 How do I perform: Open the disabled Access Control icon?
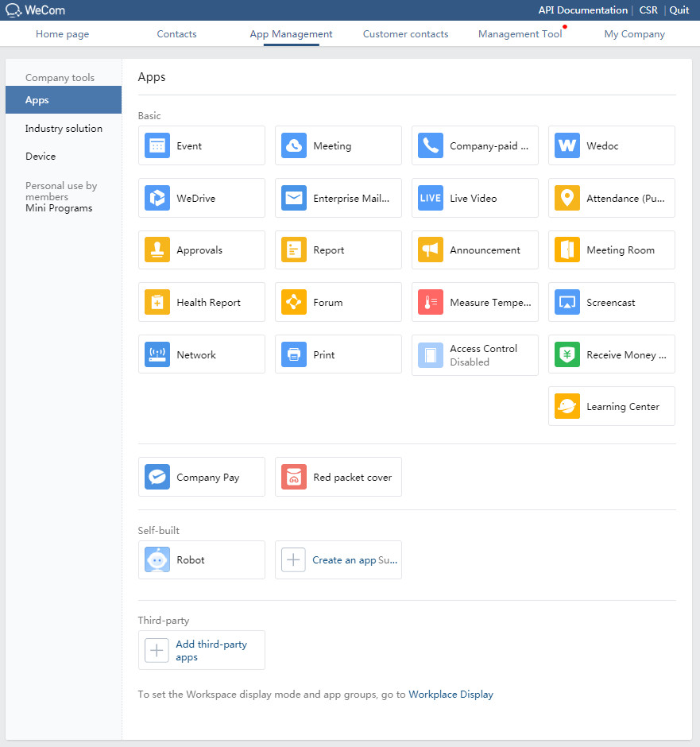click(x=431, y=355)
